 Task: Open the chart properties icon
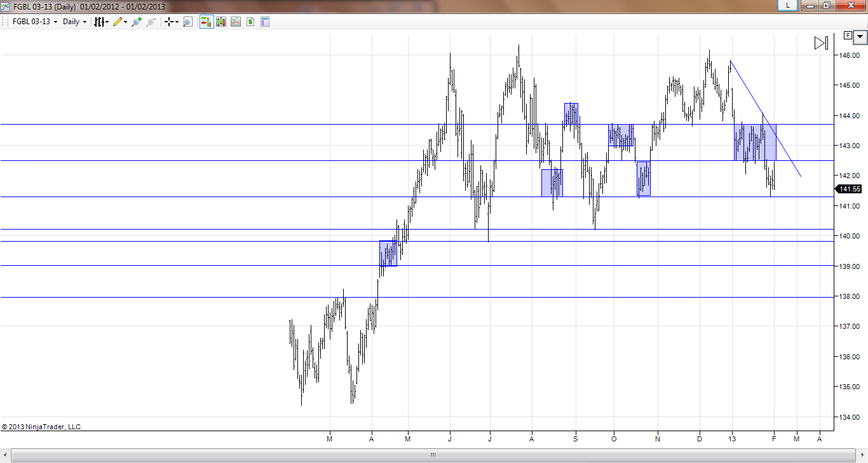[265, 22]
